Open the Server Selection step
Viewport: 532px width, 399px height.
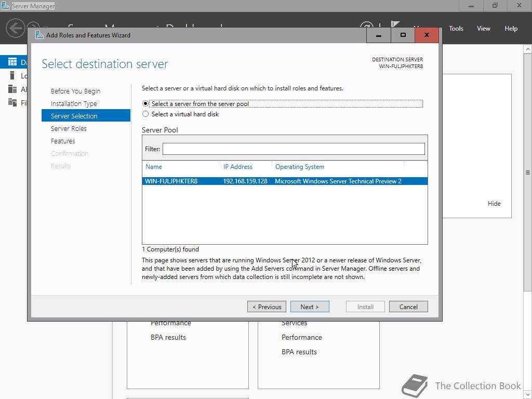[x=86, y=116]
